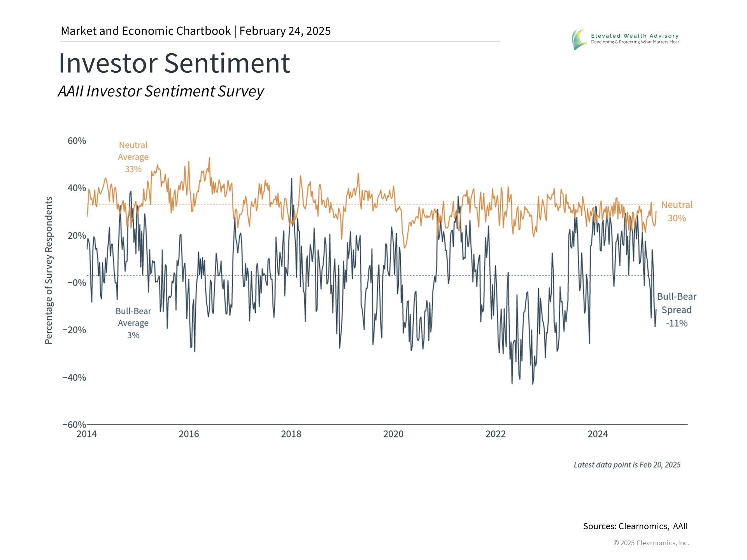Click the "Elevated Wealth Advisory" company name
This screenshot has width=747, height=560.
(635, 36)
